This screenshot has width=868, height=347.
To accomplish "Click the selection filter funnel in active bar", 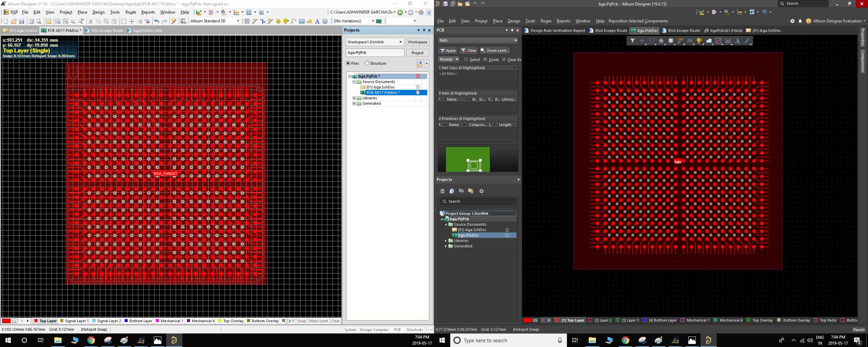I will coord(632,41).
